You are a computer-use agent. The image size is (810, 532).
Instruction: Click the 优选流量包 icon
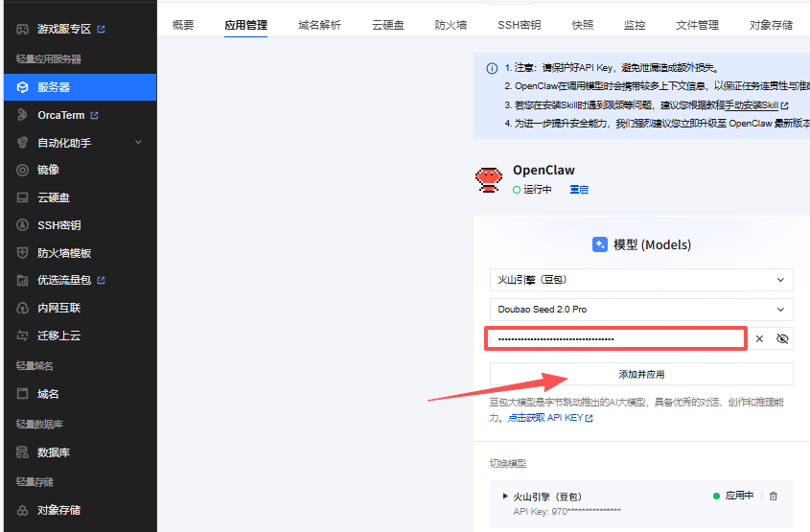pos(22,281)
